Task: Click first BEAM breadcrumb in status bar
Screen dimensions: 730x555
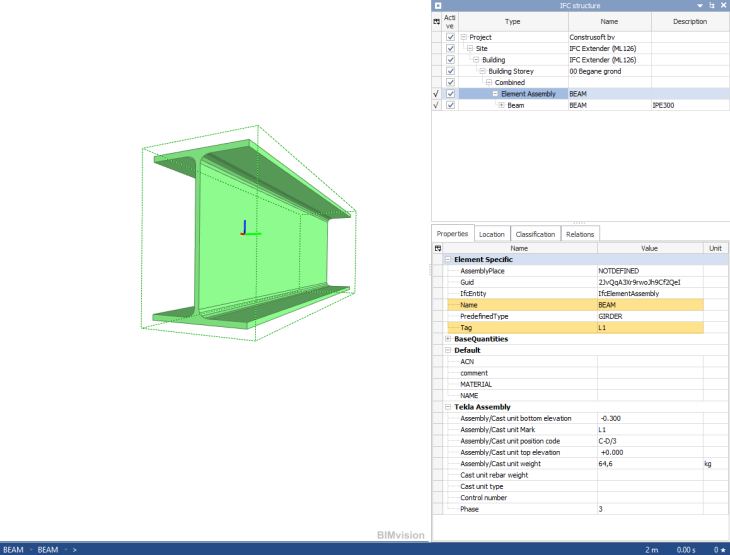Action: (x=14, y=550)
